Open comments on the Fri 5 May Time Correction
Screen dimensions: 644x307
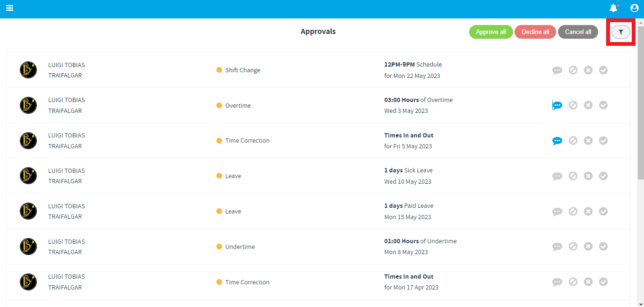pyautogui.click(x=558, y=141)
